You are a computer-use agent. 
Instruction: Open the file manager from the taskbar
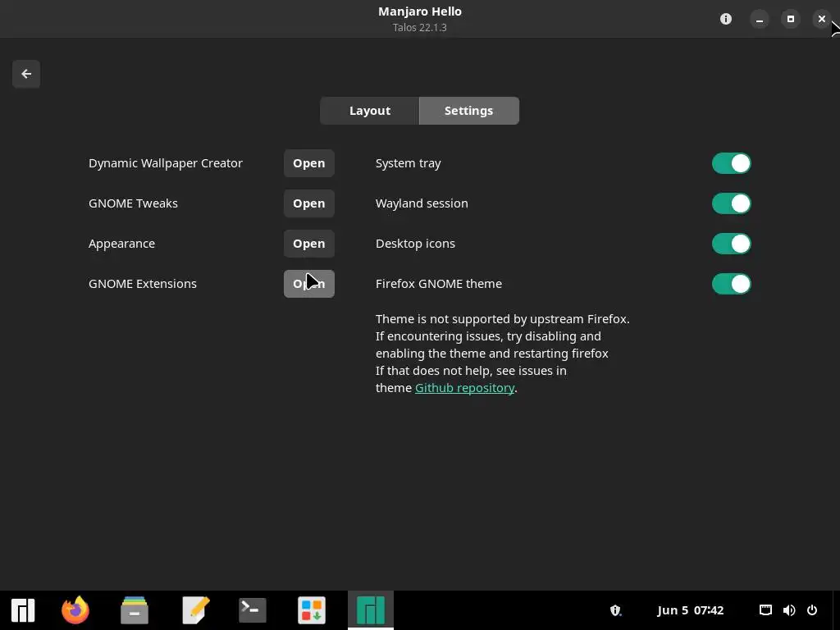point(135,610)
